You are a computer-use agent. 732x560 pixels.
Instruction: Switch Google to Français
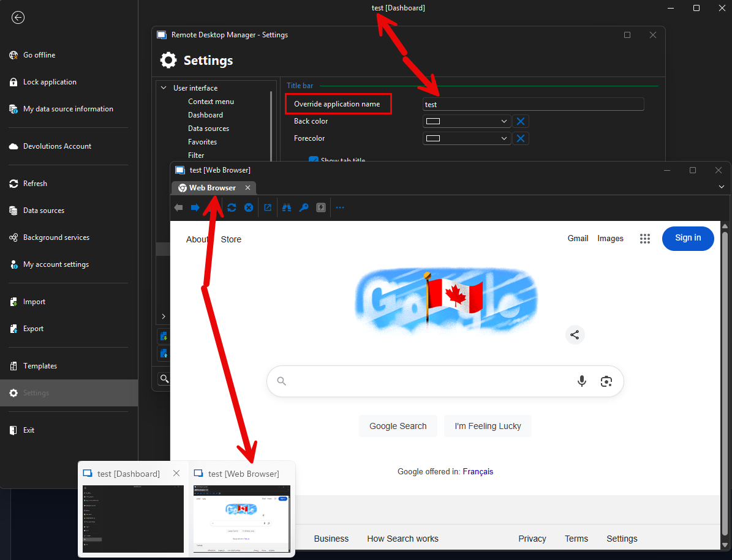click(478, 472)
